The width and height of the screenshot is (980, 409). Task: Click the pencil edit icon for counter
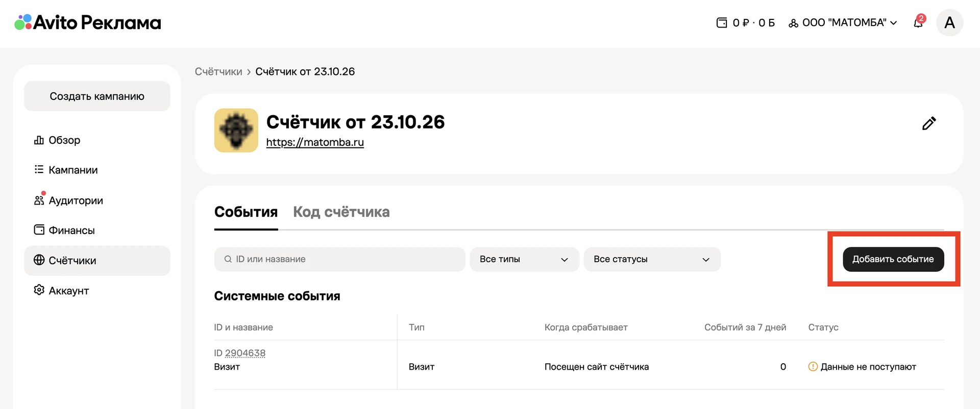pyautogui.click(x=929, y=123)
